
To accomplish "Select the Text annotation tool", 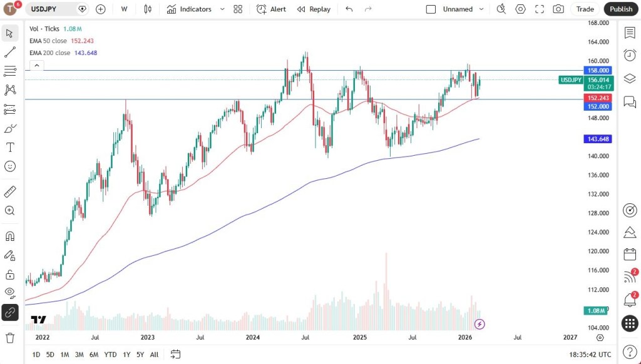I will (x=10, y=148).
